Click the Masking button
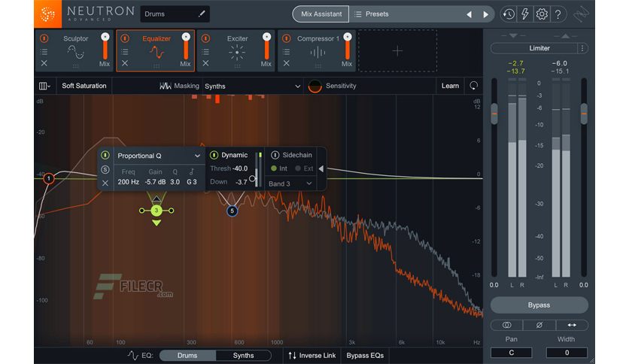Viewport: 629px width, 364px height. (179, 86)
